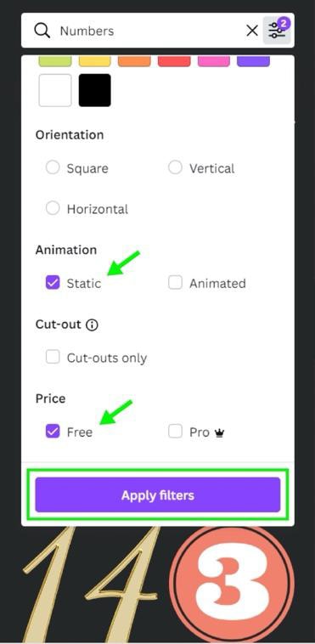Click the Pro crown icon

coord(219,432)
